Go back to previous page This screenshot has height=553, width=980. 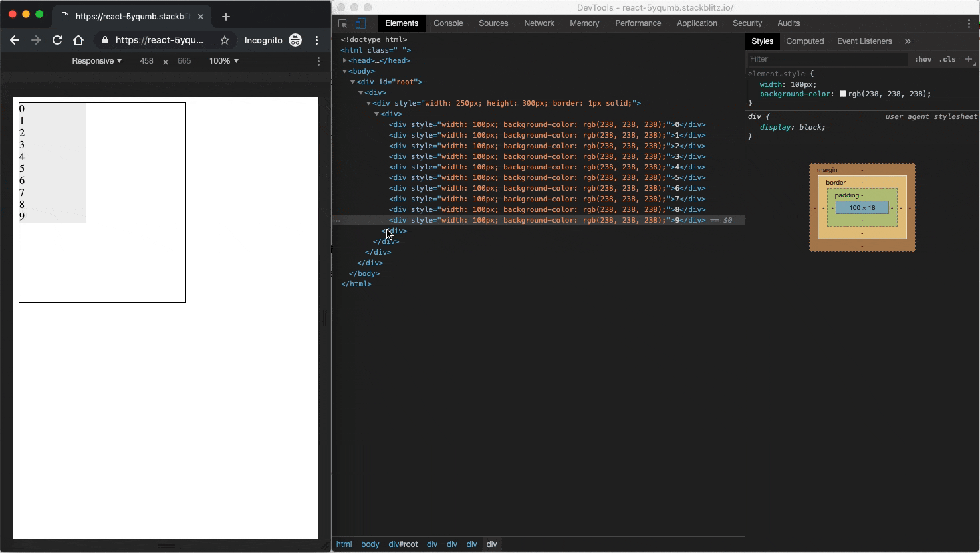[x=15, y=40]
